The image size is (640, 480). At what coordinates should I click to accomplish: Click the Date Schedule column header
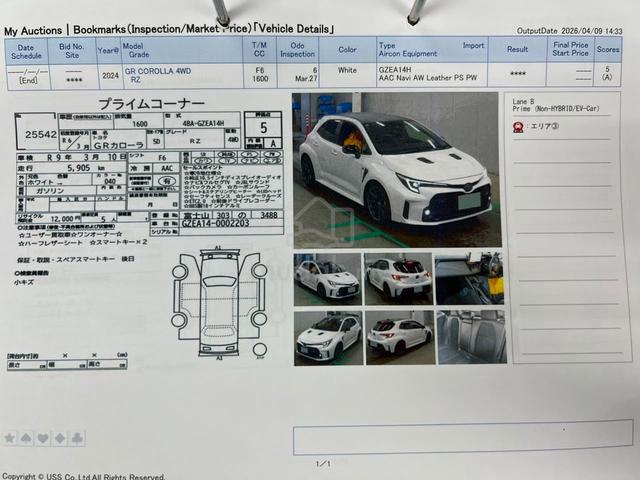point(26,52)
